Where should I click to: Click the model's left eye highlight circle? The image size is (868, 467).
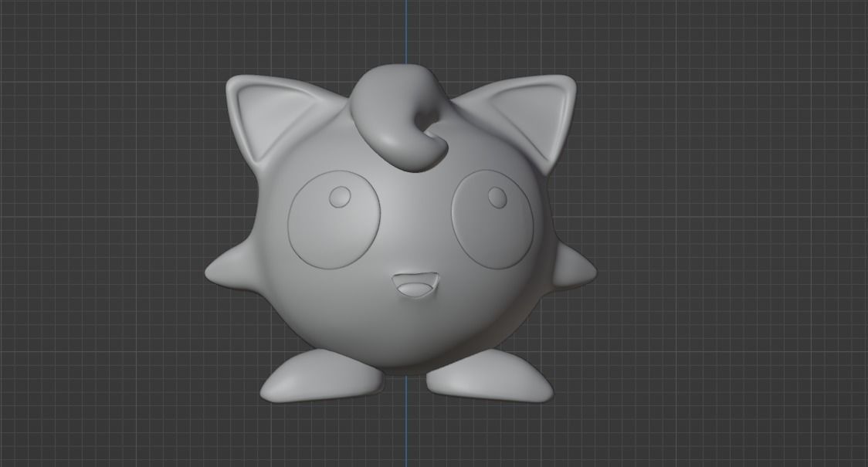click(x=340, y=196)
